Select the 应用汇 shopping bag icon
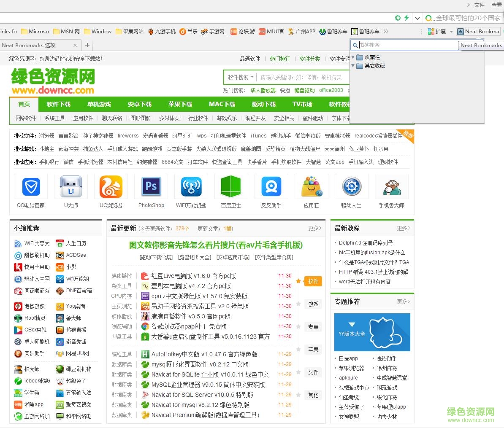The width and height of the screenshot is (504, 428). (x=311, y=186)
